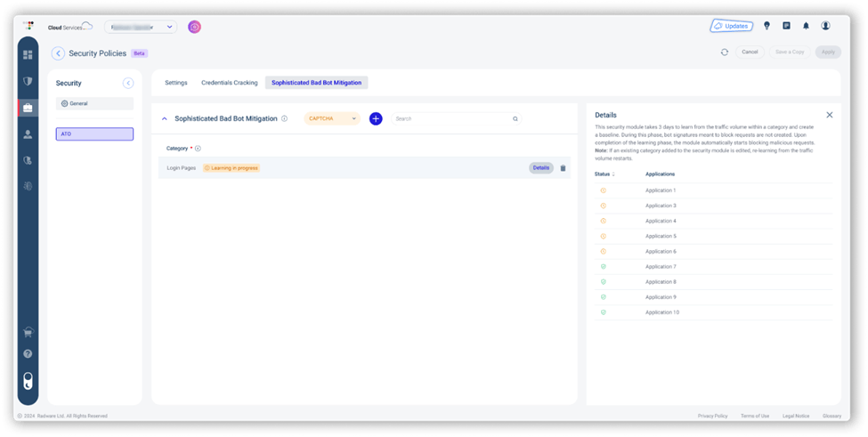Select the ATO item
The height and width of the screenshot is (437, 868).
(x=94, y=134)
